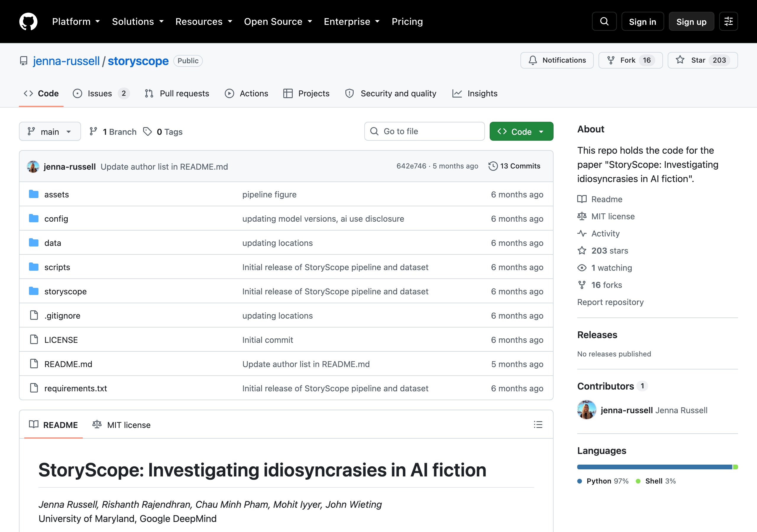
Task: Expand the Open Source menu
Action: (x=278, y=21)
